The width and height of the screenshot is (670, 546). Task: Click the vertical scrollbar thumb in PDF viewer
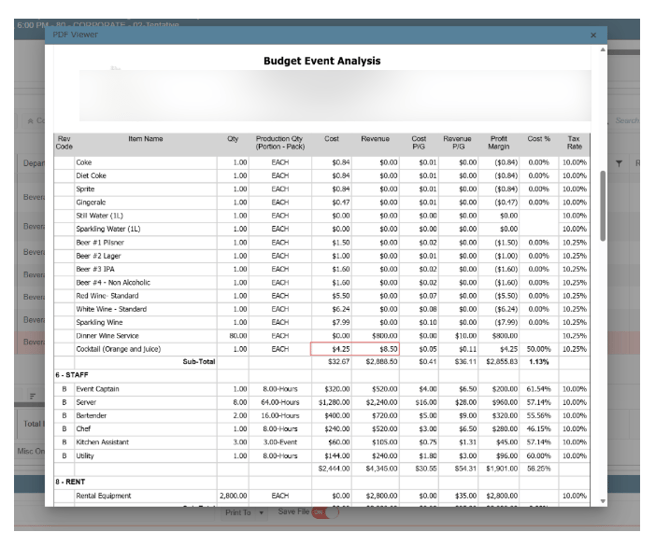click(602, 206)
